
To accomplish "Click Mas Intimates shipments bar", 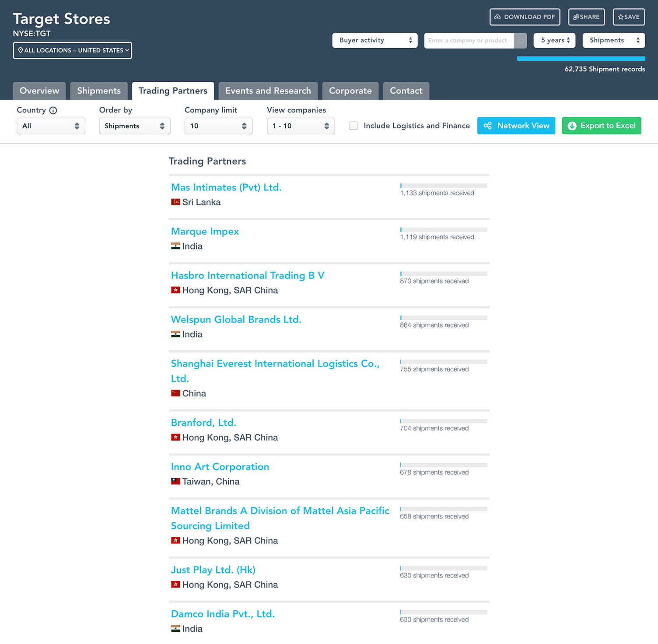I will click(x=444, y=186).
